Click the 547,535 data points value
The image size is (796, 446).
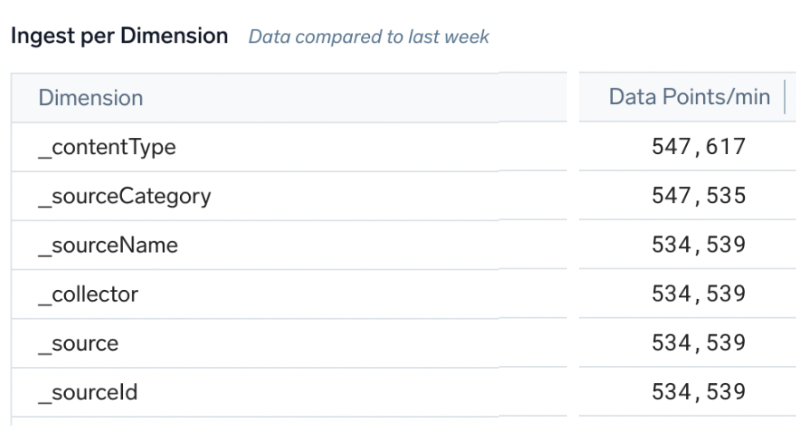[698, 196]
